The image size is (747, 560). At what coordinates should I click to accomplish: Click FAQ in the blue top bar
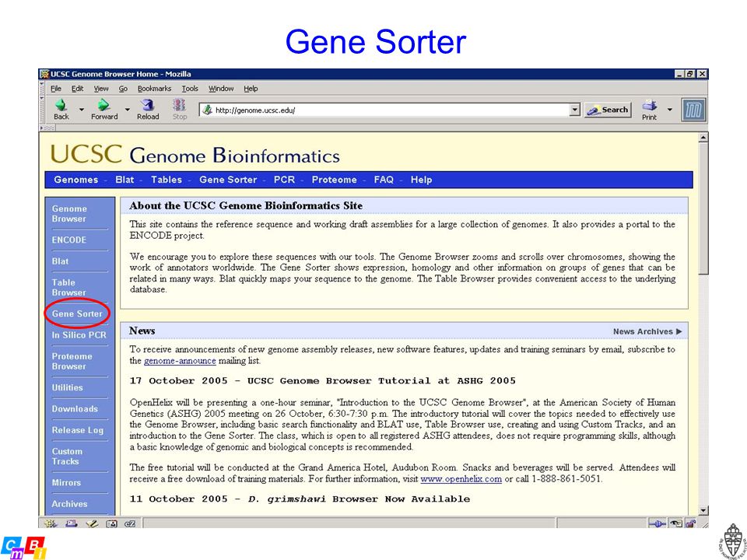(x=384, y=180)
